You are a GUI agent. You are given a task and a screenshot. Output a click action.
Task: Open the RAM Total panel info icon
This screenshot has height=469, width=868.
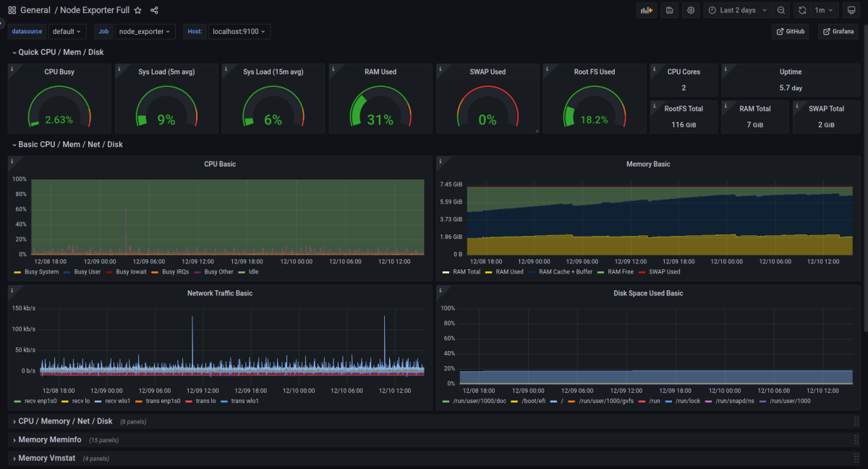pyautogui.click(x=726, y=106)
